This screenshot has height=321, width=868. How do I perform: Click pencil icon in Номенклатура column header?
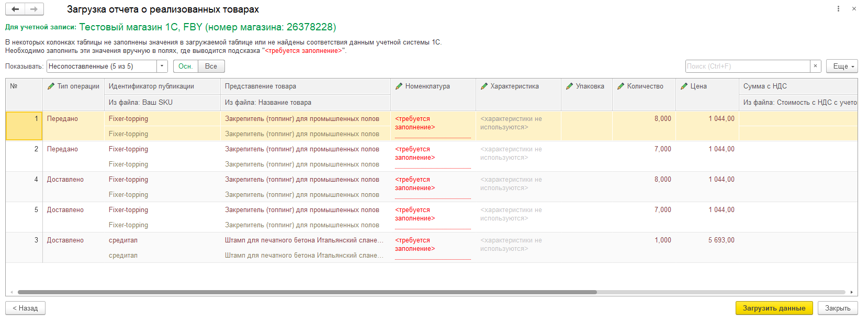tap(399, 86)
